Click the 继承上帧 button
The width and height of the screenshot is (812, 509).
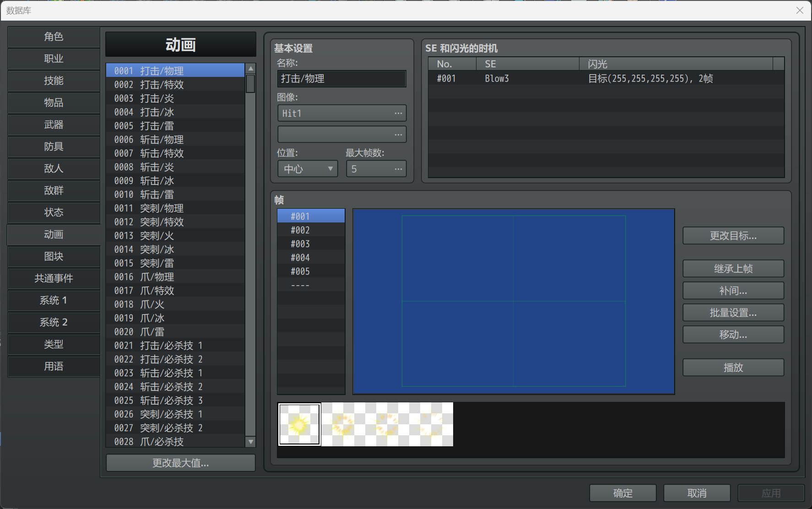[x=733, y=269]
